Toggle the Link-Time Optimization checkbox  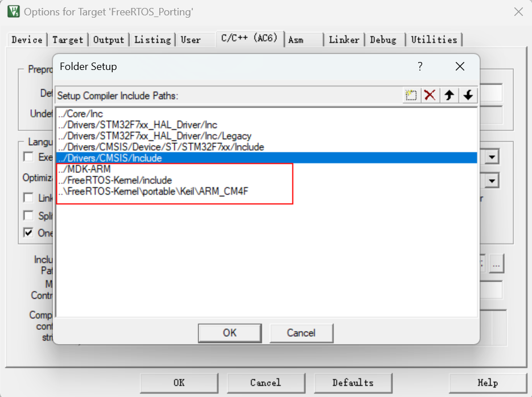coord(28,197)
